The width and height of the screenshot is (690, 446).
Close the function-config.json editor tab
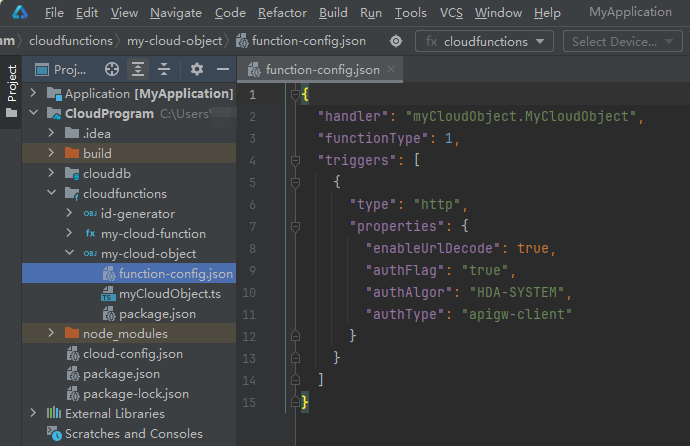tap(391, 70)
